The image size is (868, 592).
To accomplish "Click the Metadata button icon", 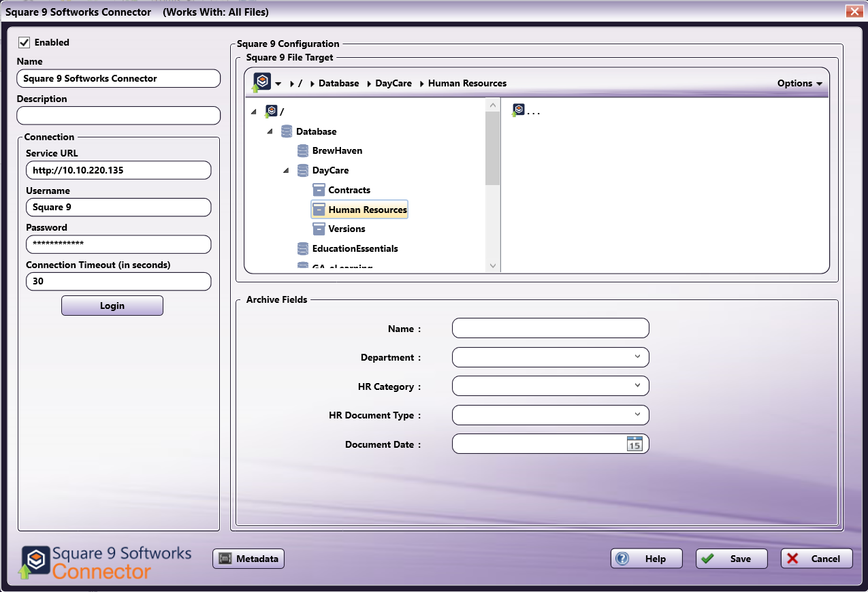I will coord(225,559).
